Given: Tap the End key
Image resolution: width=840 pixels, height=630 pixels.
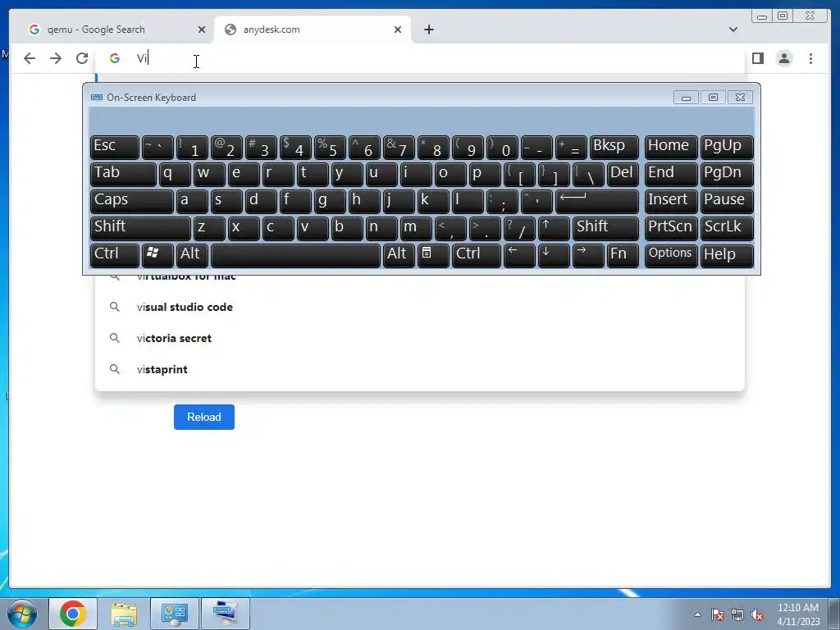Looking at the screenshot, I should pos(671,174).
